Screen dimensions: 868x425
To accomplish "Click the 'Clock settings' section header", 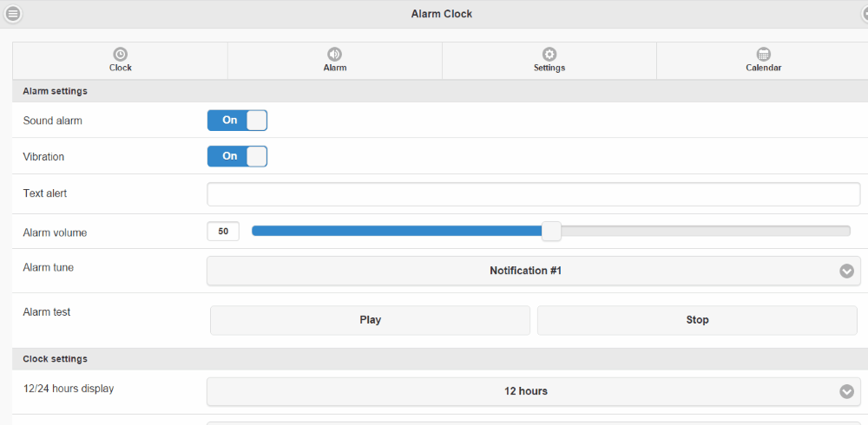I will point(440,359).
